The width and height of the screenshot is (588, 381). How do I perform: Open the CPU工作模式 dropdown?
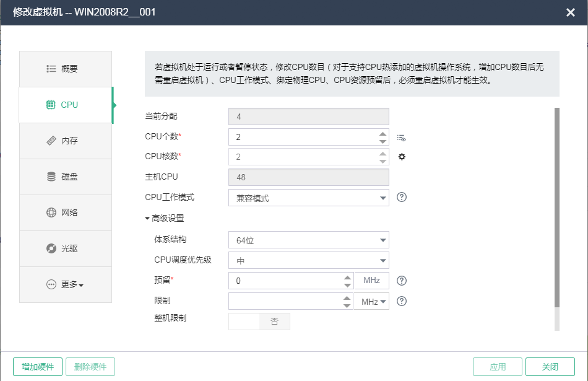(309, 198)
